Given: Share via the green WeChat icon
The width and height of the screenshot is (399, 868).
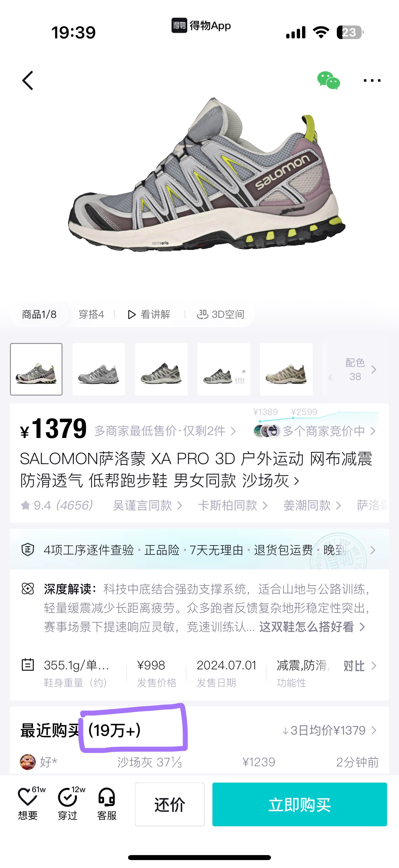Looking at the screenshot, I should pyautogui.click(x=328, y=80).
